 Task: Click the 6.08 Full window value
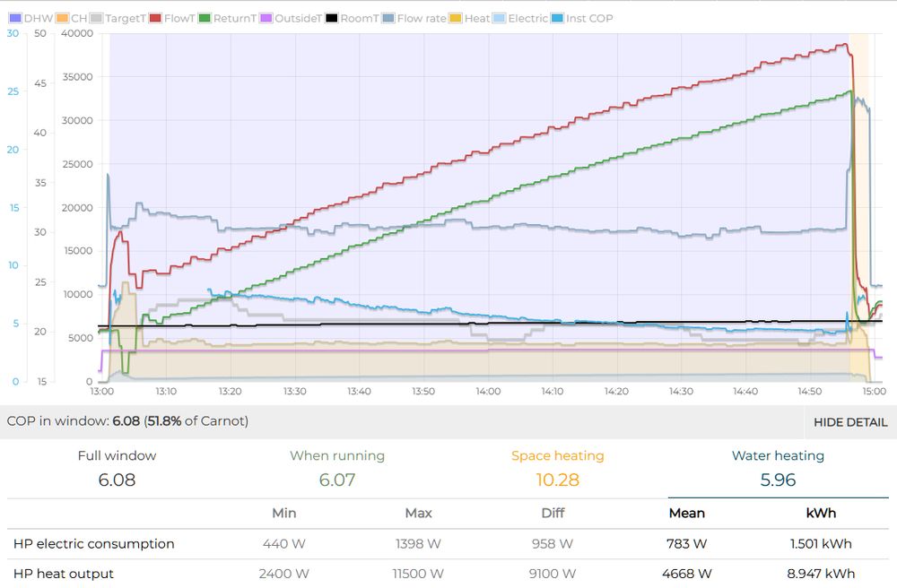117,480
